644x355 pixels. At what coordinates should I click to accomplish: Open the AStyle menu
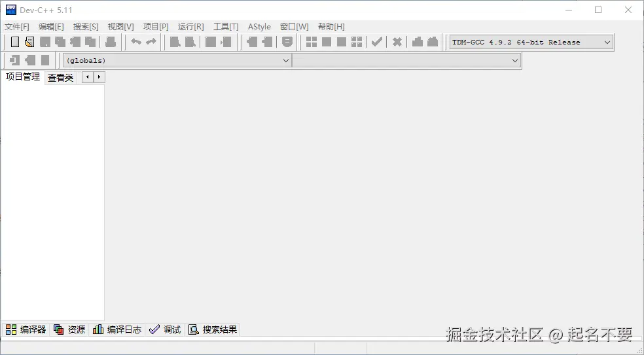coord(259,27)
